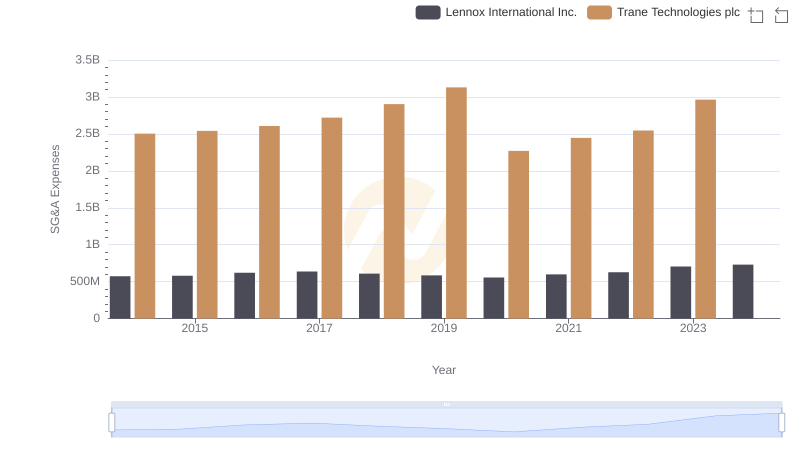Click the last Lennox bar after 2023
The image size is (800, 461).
[743, 292]
